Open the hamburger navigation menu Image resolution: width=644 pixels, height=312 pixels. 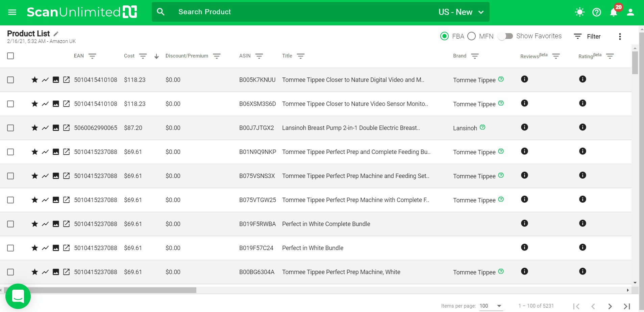tap(12, 12)
